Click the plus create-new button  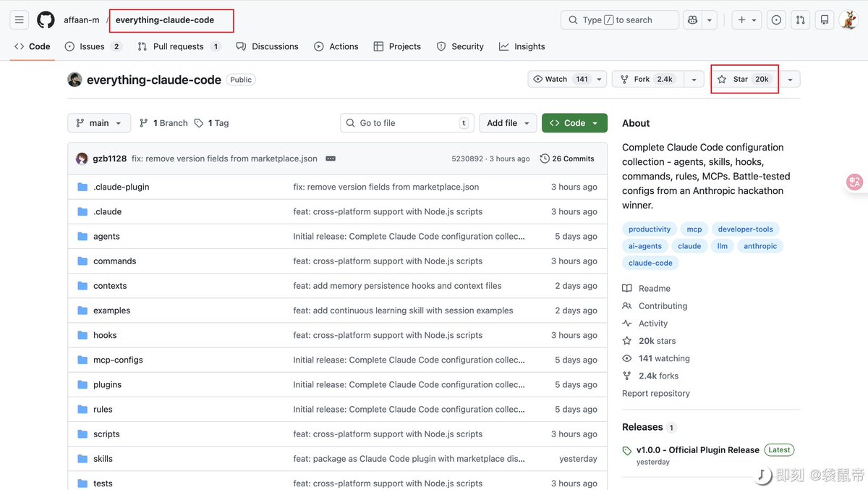coord(748,20)
